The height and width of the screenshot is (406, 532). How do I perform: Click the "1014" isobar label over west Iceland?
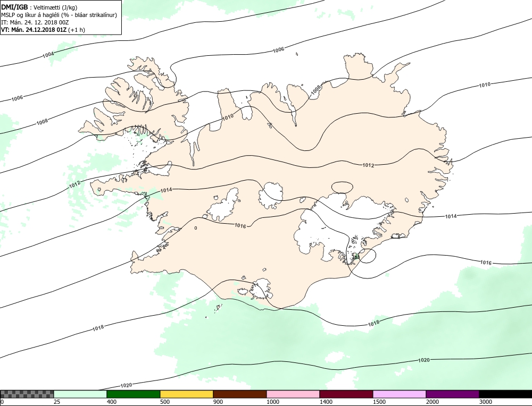(166, 190)
